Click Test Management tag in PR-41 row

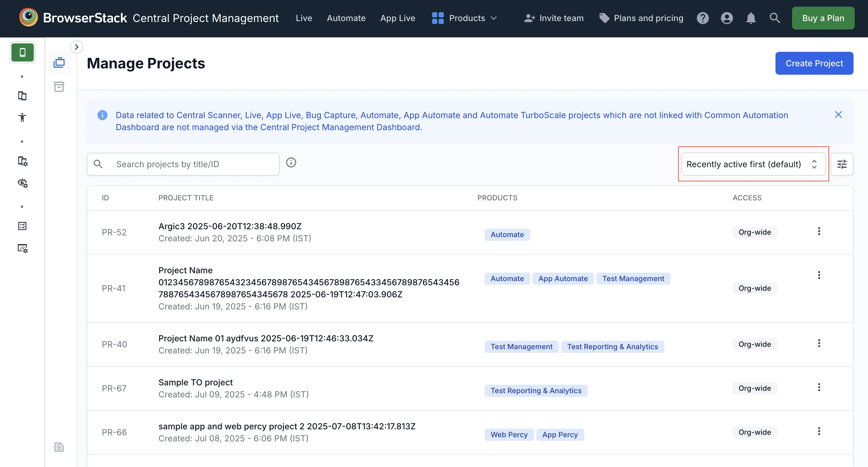pyautogui.click(x=633, y=279)
